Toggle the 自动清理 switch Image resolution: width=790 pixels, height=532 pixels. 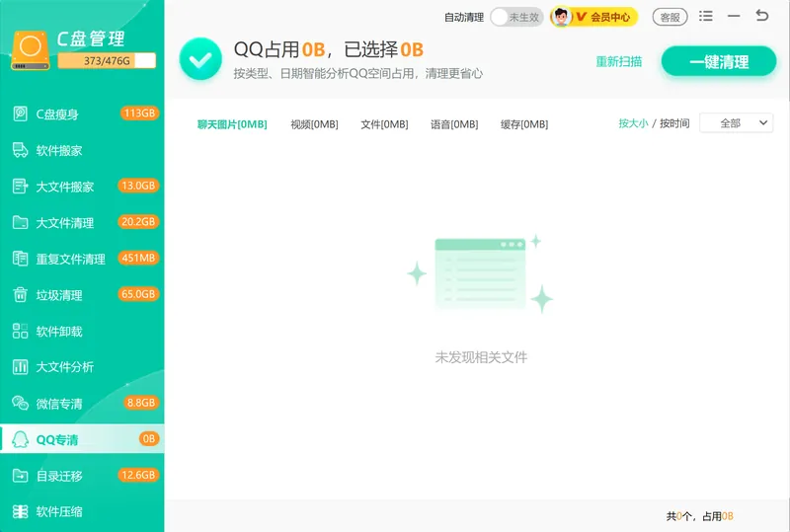pyautogui.click(x=516, y=17)
